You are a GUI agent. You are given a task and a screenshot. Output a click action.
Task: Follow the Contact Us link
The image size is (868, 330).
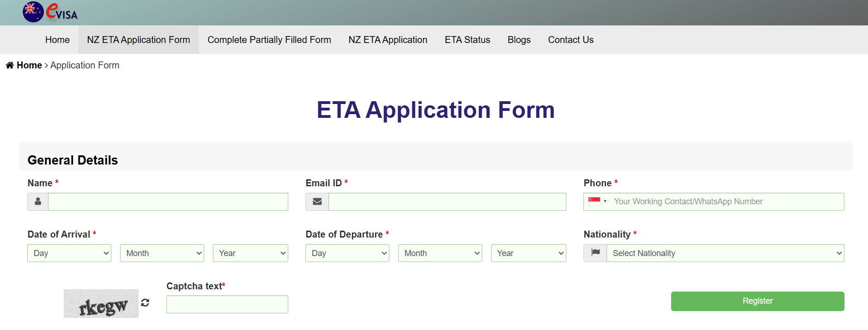pos(571,40)
